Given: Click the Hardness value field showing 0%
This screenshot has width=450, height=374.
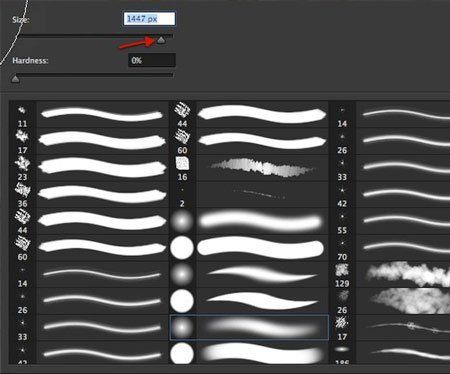Looking at the screenshot, I should 152,60.
